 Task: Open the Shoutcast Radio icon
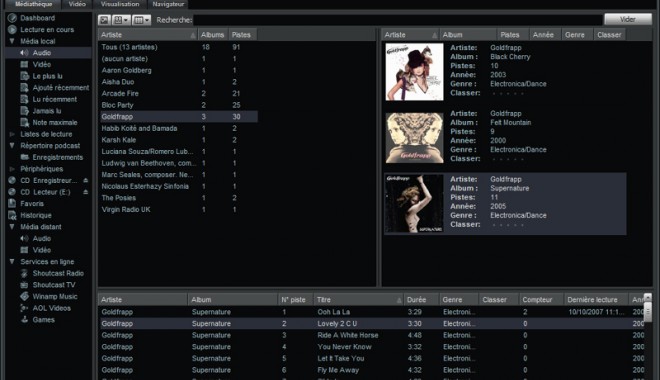tap(24, 273)
